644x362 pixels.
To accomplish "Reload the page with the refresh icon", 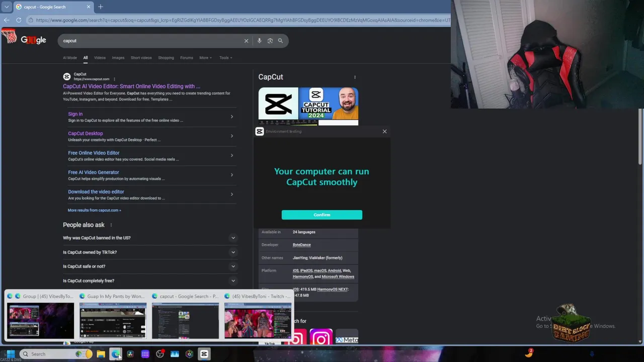I will [19, 20].
